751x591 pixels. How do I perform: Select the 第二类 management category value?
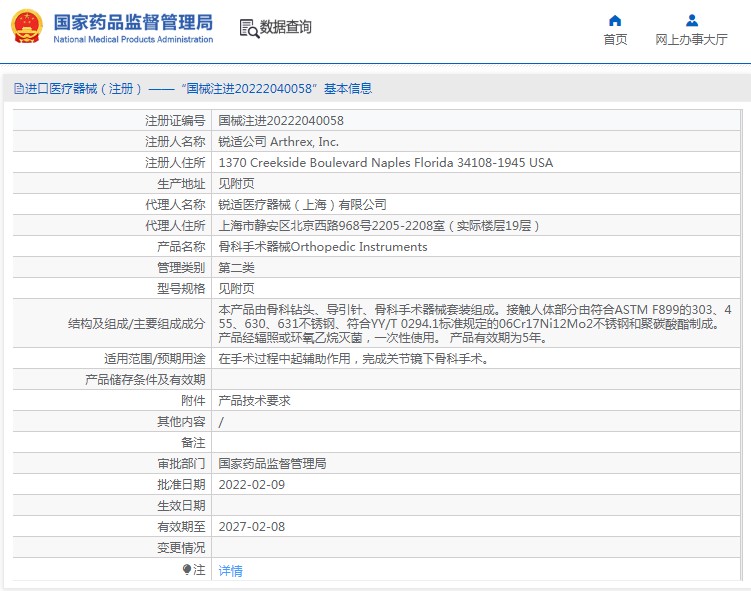click(237, 268)
